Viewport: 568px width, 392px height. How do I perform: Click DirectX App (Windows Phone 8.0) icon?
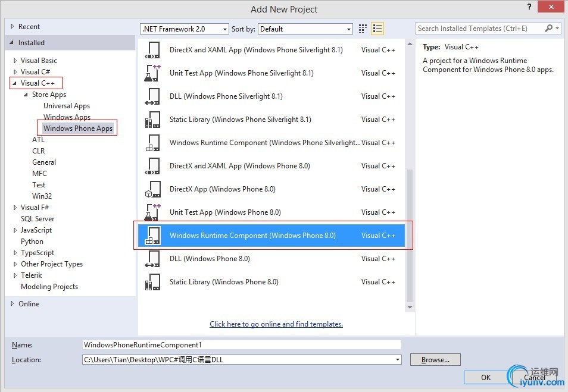[x=152, y=189]
